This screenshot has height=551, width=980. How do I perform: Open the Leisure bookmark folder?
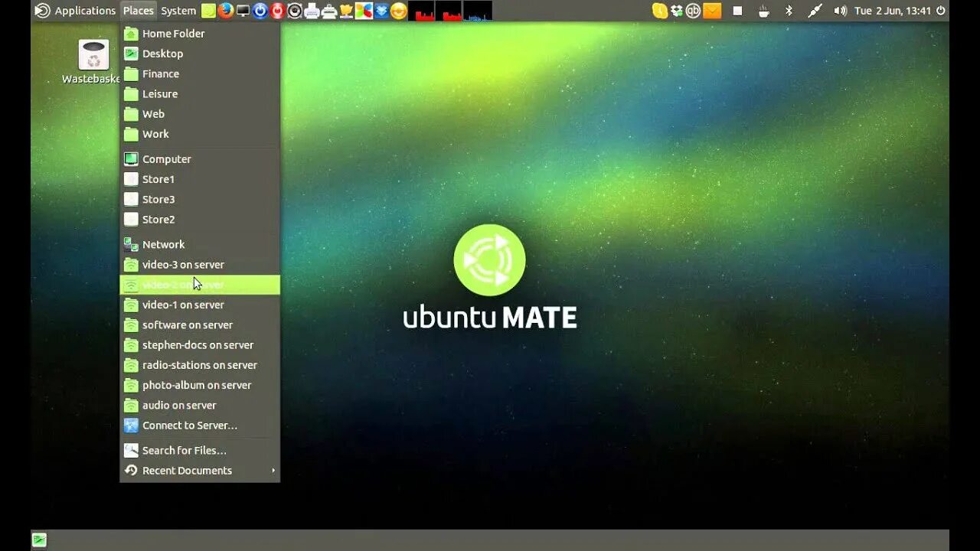tap(200, 93)
